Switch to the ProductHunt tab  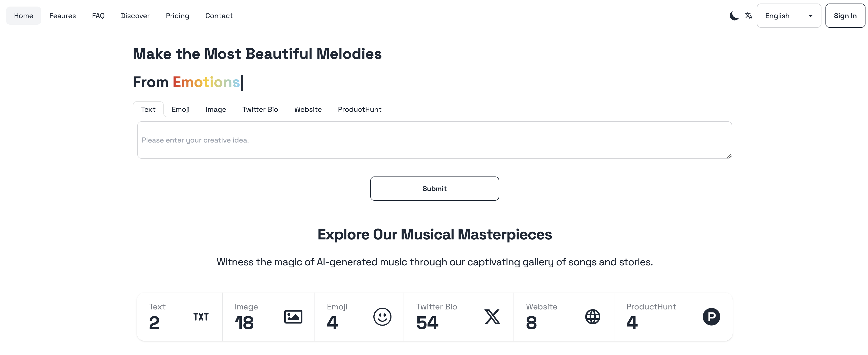[359, 110]
